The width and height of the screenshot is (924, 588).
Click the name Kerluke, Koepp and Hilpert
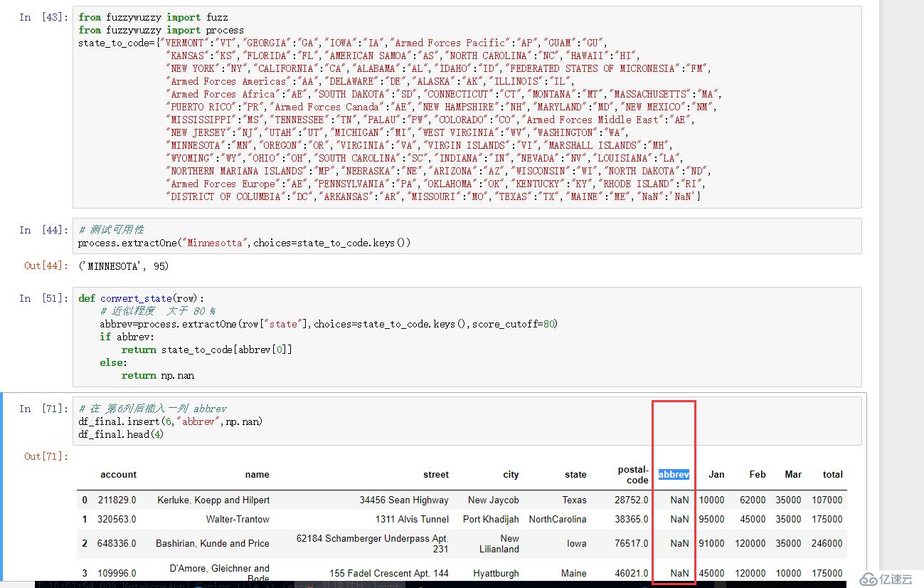click(213, 500)
